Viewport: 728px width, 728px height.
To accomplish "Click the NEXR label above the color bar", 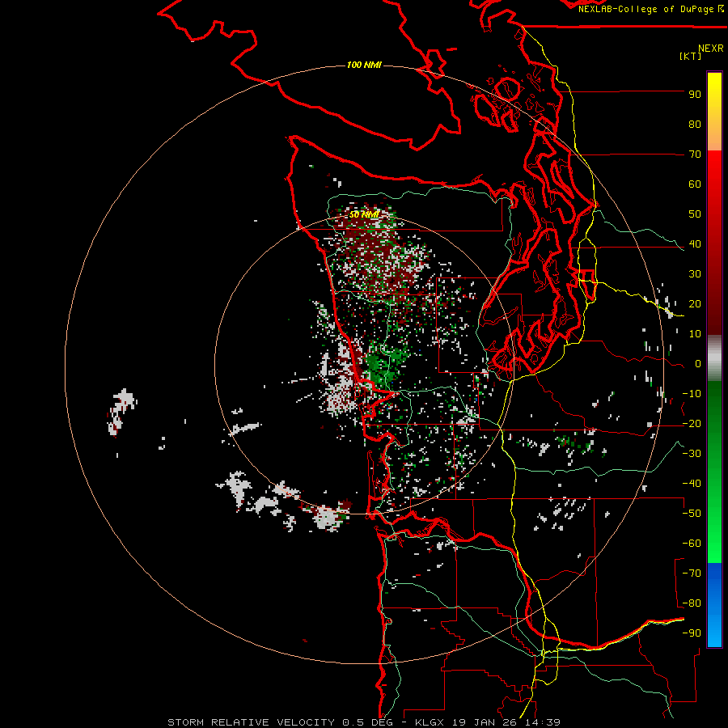I will click(711, 49).
